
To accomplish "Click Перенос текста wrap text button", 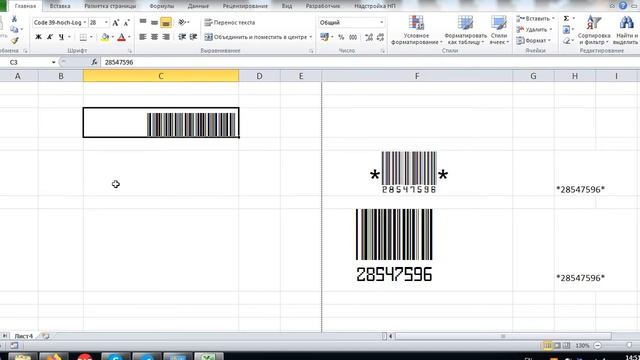I will click(229, 22).
